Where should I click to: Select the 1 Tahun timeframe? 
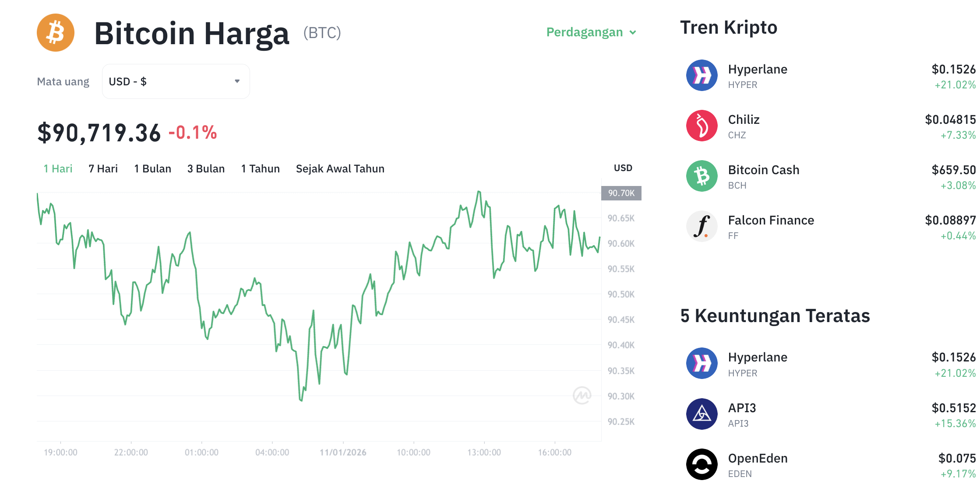(x=260, y=168)
